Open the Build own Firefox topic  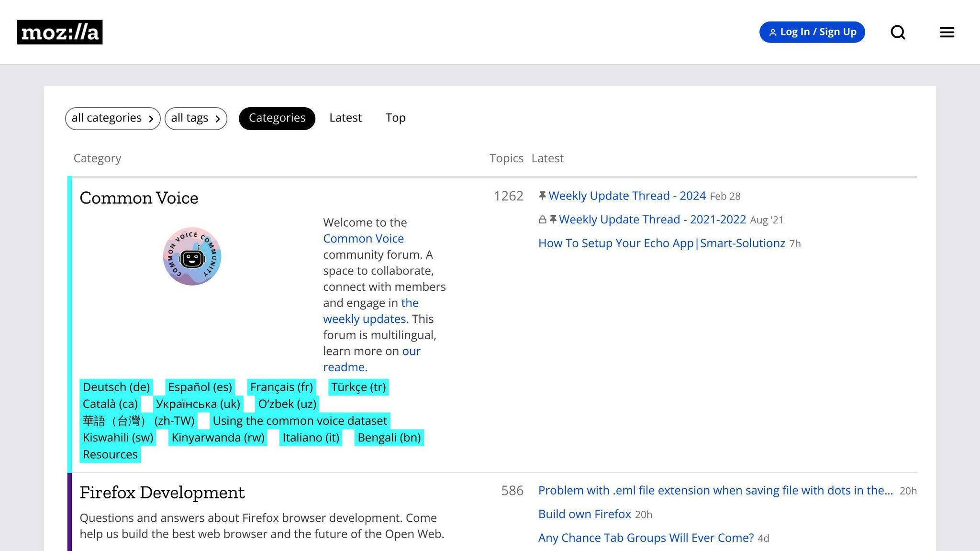click(584, 514)
